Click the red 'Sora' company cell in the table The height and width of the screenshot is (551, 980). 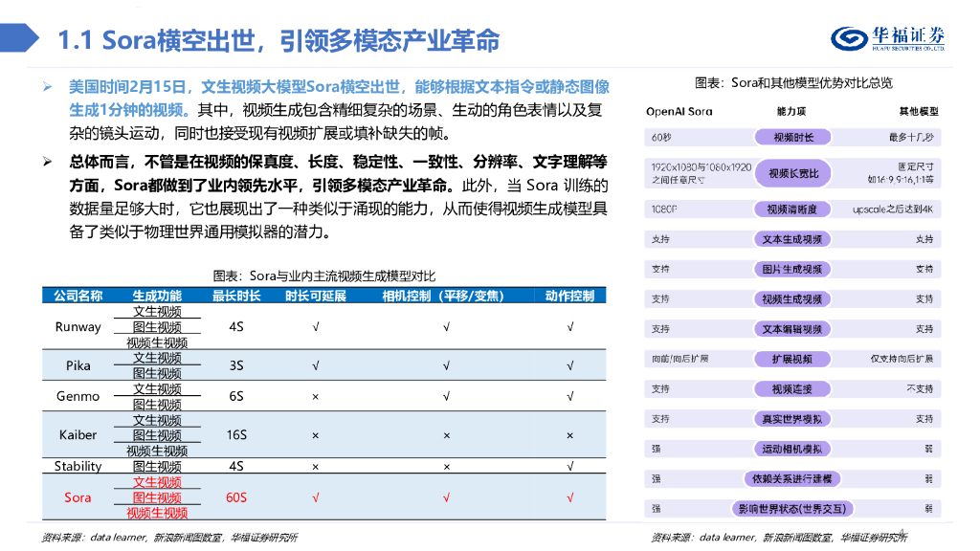pyautogui.click(x=78, y=497)
